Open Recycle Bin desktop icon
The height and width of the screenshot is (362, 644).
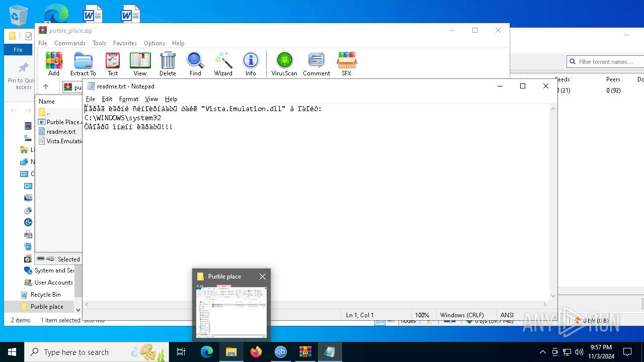point(18,15)
